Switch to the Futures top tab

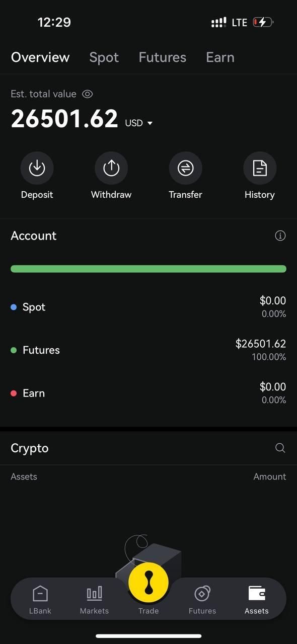163,57
